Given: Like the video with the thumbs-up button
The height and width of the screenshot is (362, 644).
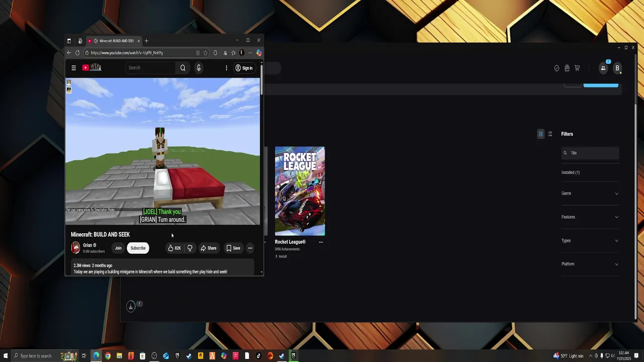Looking at the screenshot, I should 175,248.
